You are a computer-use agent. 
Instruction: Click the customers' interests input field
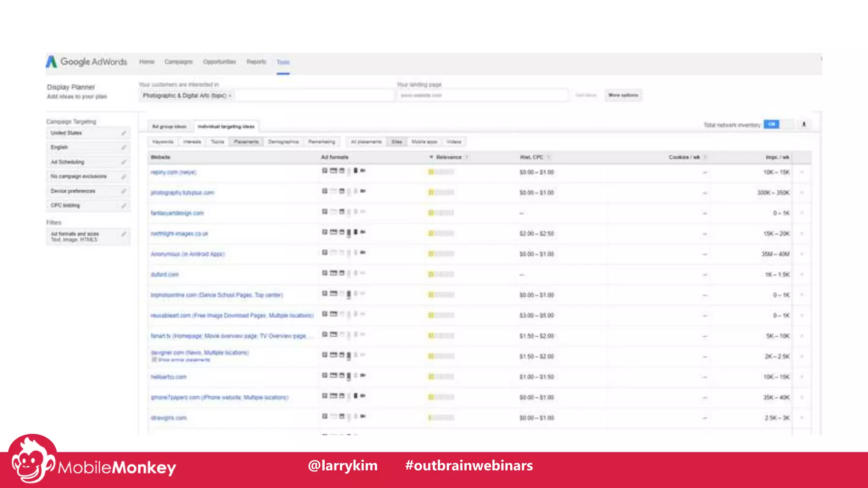267,96
